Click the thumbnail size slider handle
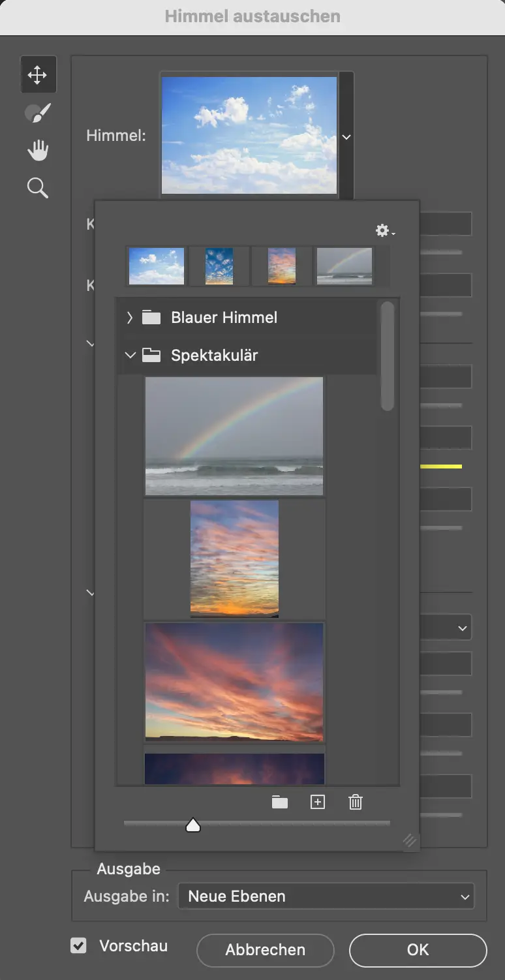505x980 pixels. 193,826
